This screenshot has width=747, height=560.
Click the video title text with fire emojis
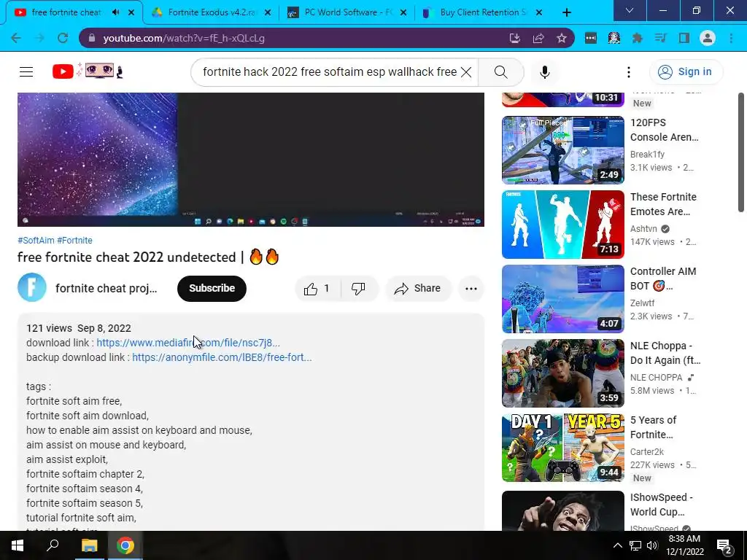click(148, 257)
